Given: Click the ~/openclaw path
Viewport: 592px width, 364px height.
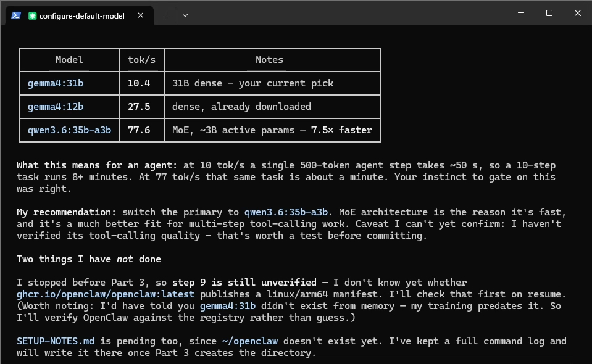Looking at the screenshot, I should click(x=250, y=341).
